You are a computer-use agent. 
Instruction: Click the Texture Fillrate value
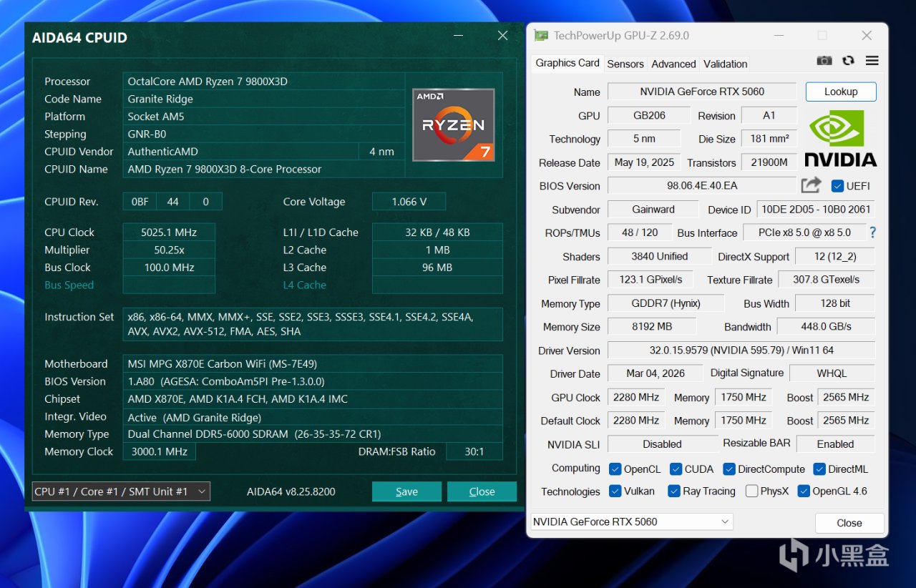[827, 280]
